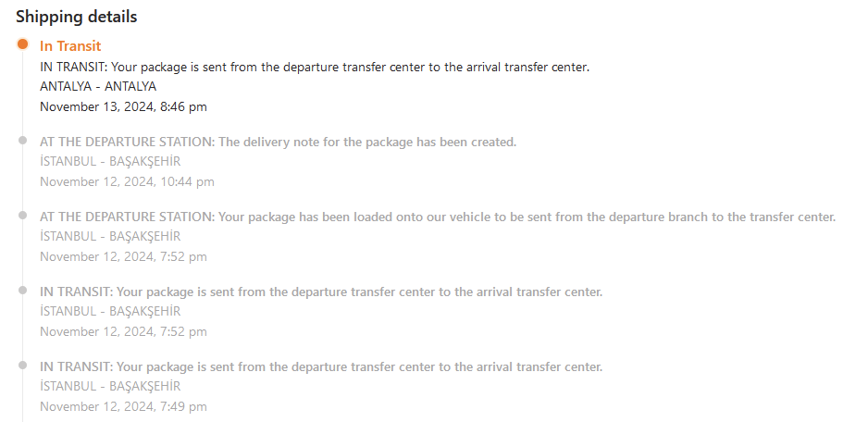
Task: Click İSTANBUL - BAŞAKŞEHİR under loaded-onto-vehicle message
Action: 110,236
